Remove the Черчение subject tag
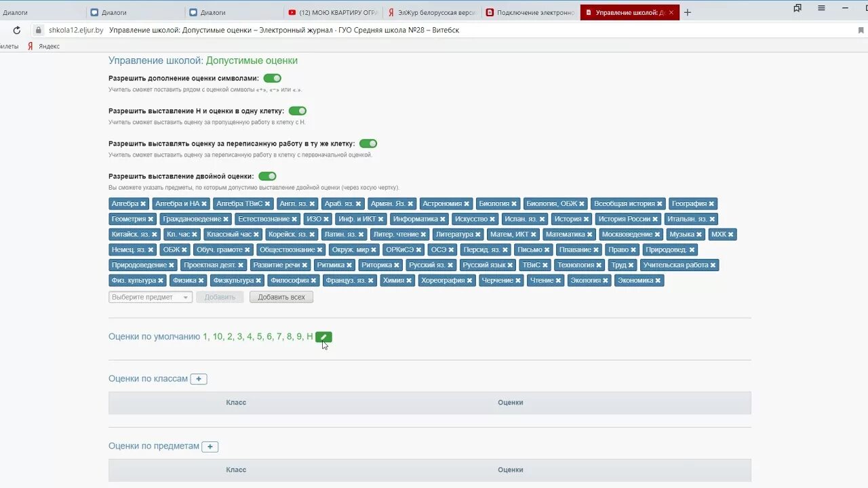Viewport: 868px width, 488px height. [518, 281]
